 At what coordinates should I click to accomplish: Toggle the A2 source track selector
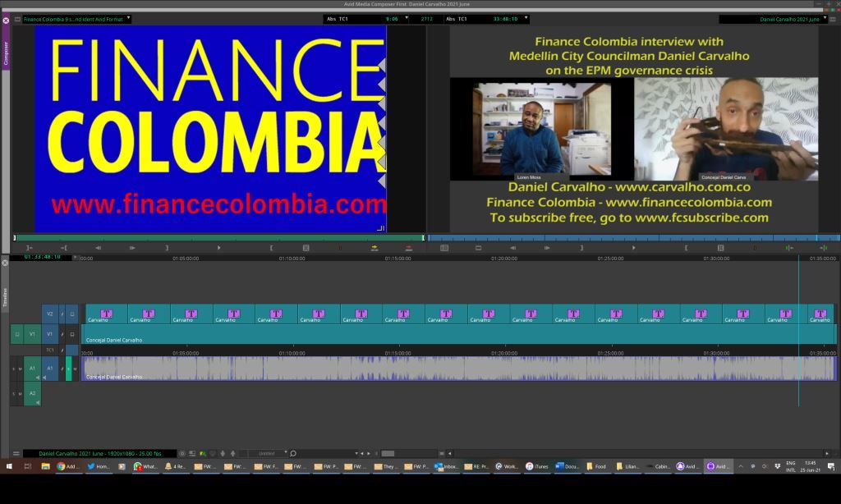(32, 393)
